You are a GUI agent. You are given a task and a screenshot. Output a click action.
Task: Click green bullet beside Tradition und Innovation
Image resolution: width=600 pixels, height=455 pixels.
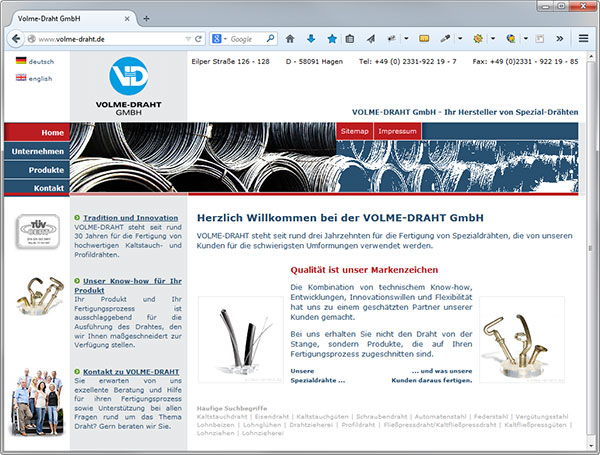click(x=77, y=218)
